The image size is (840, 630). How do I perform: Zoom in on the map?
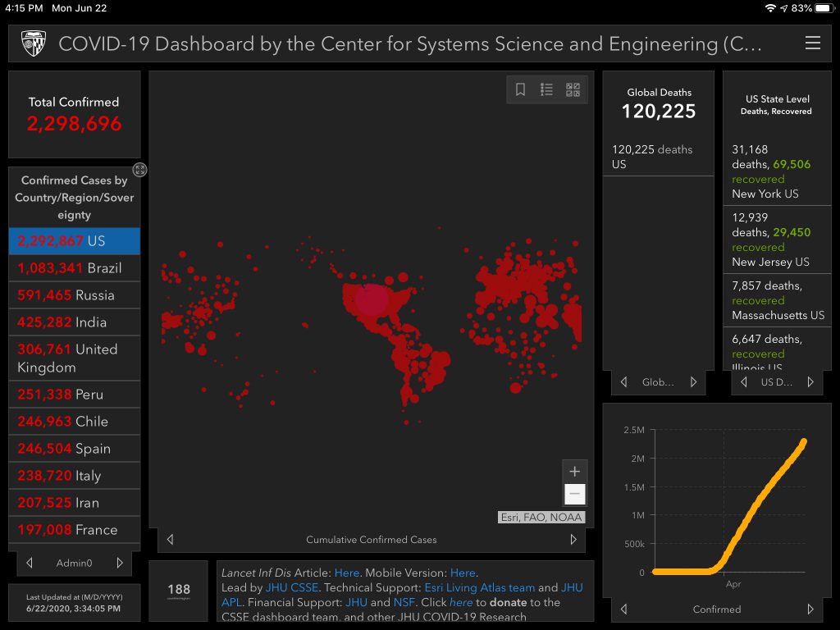click(574, 472)
